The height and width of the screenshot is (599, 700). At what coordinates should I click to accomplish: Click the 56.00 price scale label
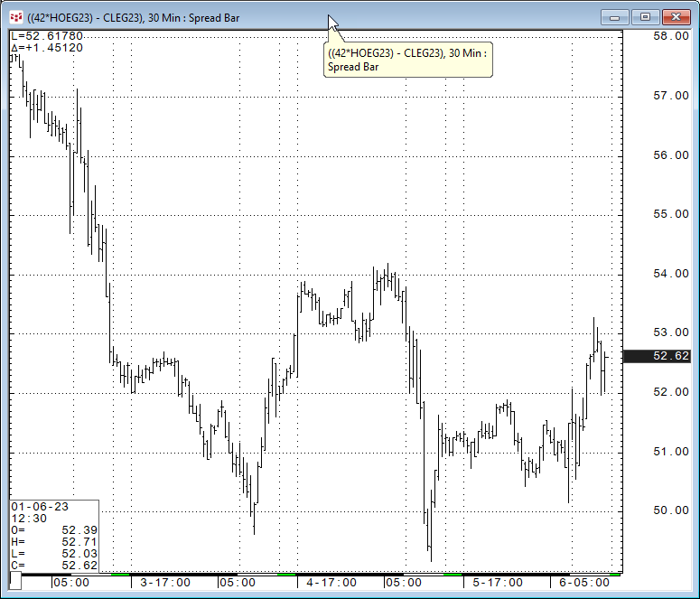(x=670, y=155)
